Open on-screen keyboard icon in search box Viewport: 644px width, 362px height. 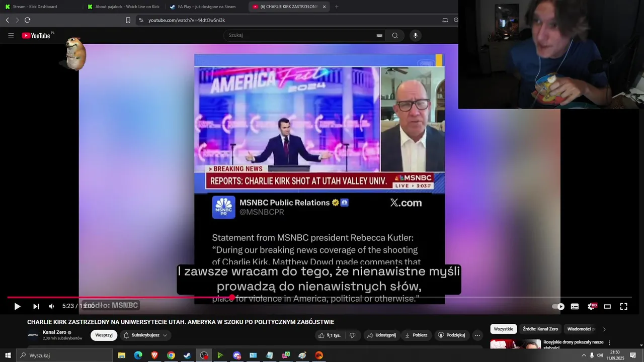tap(379, 36)
